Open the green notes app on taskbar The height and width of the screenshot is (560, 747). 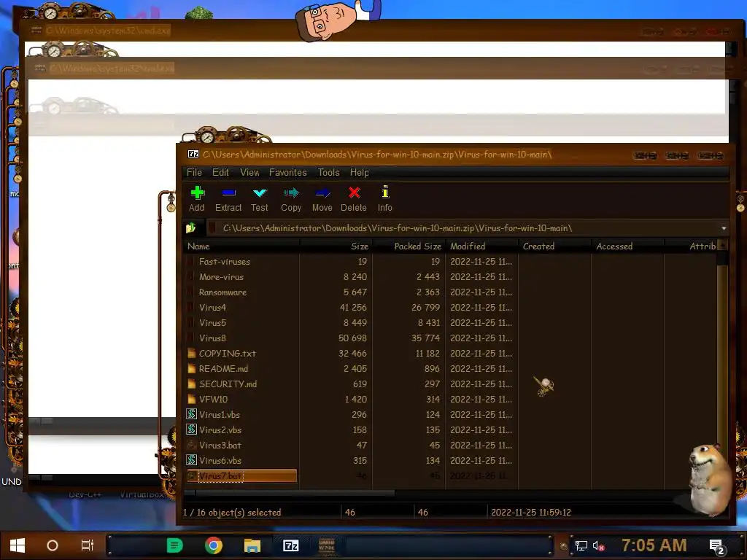(x=175, y=545)
